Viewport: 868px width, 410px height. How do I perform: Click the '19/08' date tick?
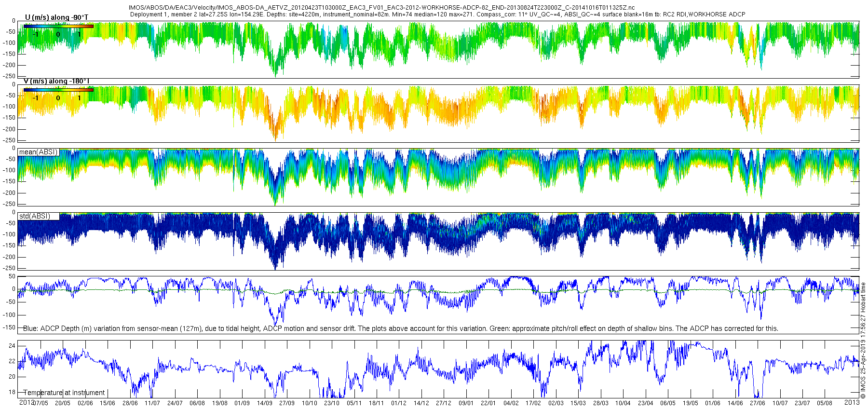pyautogui.click(x=219, y=403)
